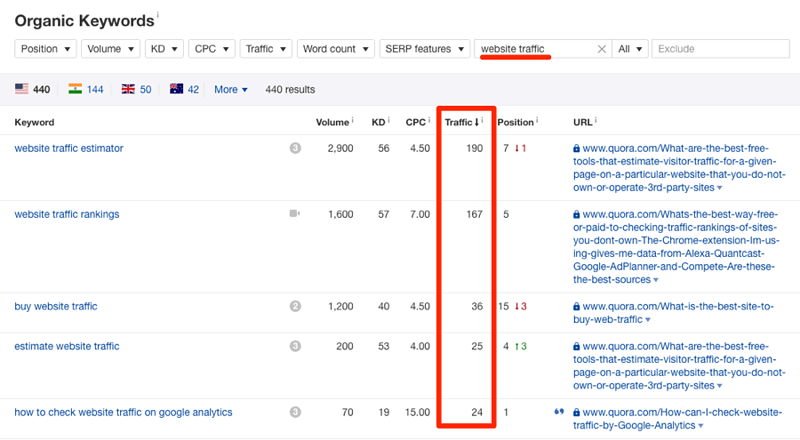Click traffic value 167
800x440 pixels.
(474, 214)
